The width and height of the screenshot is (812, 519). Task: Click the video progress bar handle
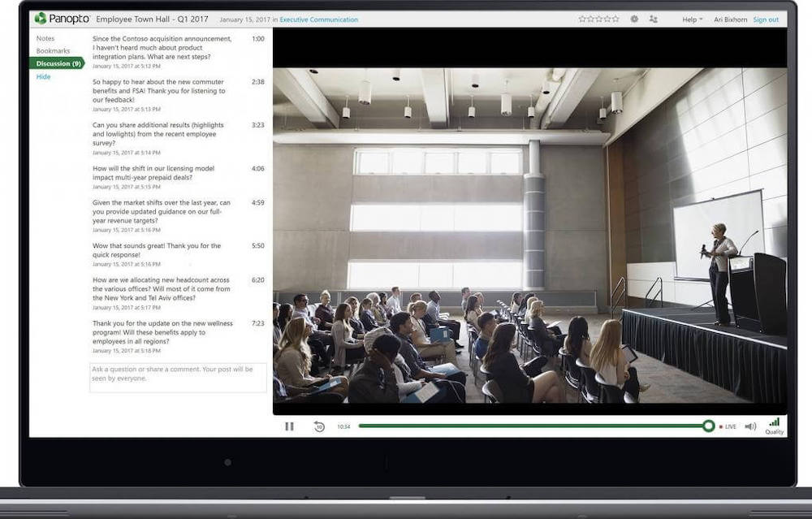tap(709, 426)
